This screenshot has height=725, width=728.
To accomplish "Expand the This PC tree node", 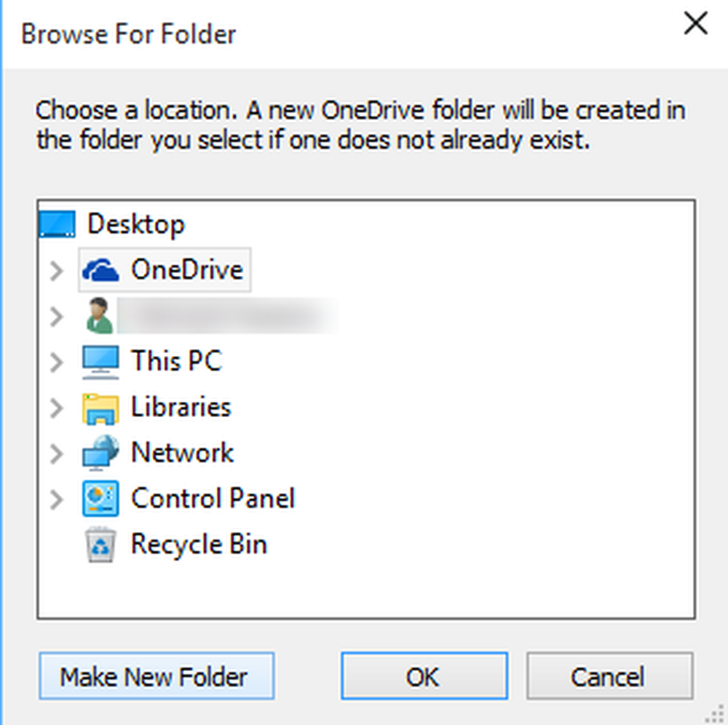I will click(56, 362).
